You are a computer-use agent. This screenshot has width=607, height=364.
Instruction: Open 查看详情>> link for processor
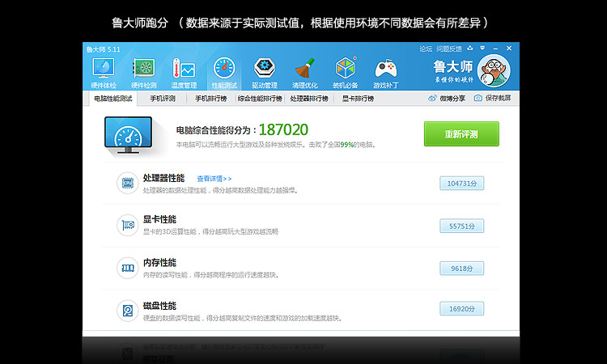(214, 179)
